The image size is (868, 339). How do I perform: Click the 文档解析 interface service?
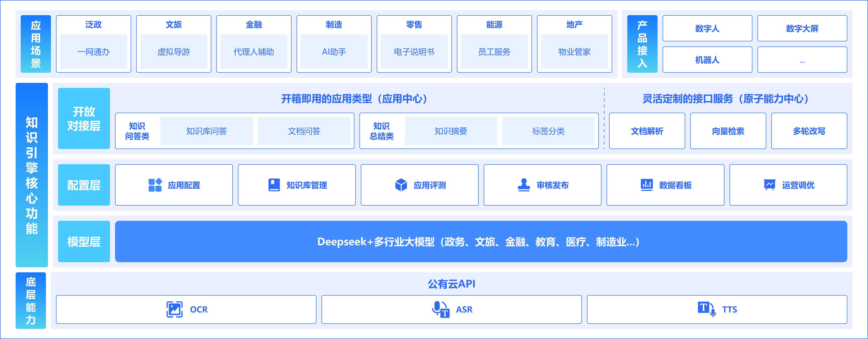[647, 131]
